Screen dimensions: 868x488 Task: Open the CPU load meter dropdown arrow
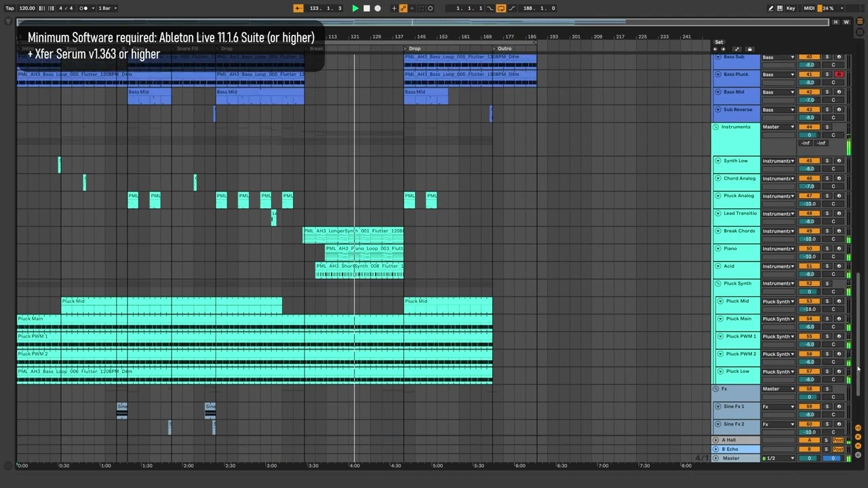[842, 8]
